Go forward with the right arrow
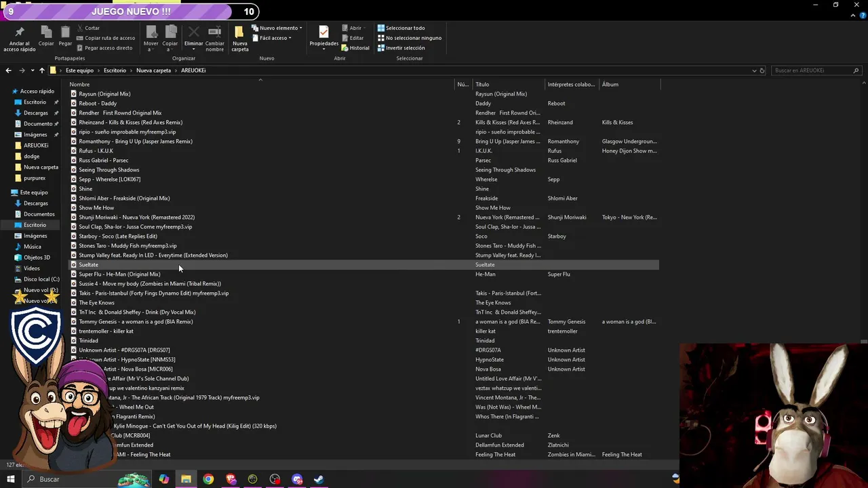This screenshot has width=868, height=488. [x=22, y=70]
